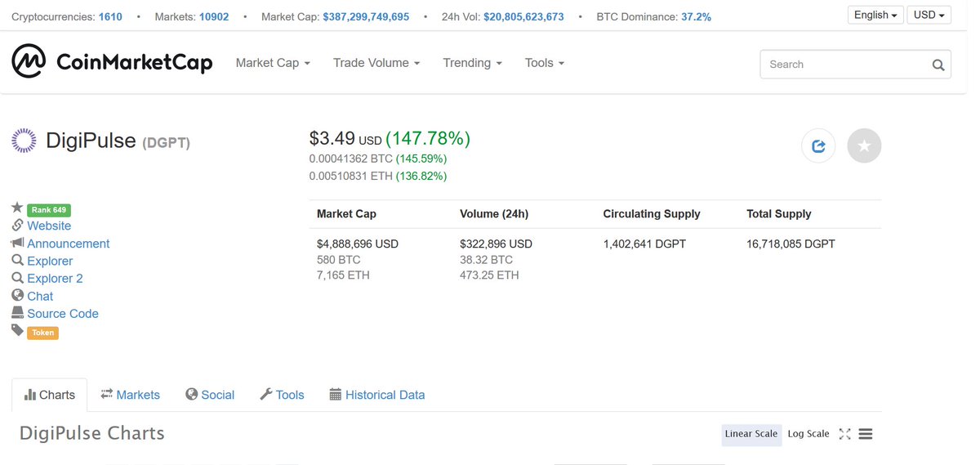Image resolution: width=980 pixels, height=465 pixels.
Task: Click the 0.00510831 ETH price
Action: click(351, 176)
